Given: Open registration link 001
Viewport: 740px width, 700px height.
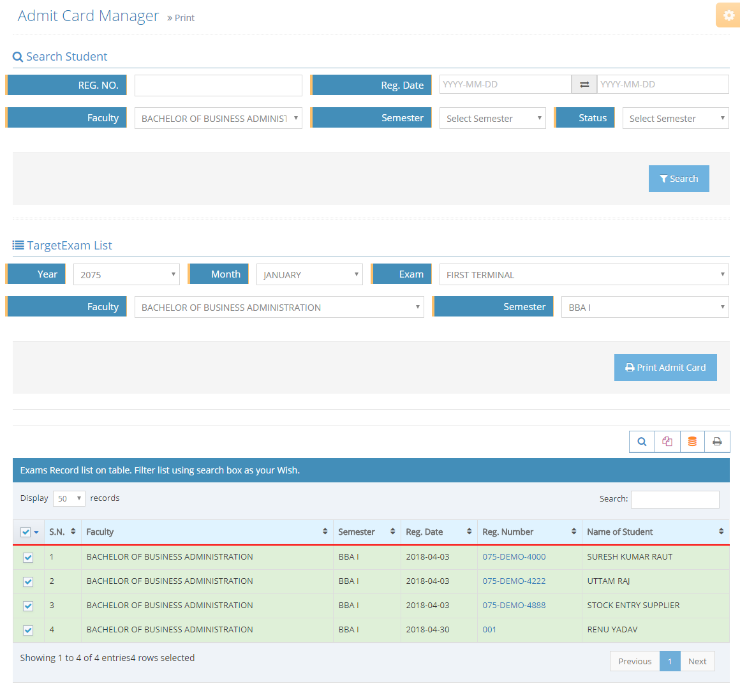Looking at the screenshot, I should pos(489,630).
